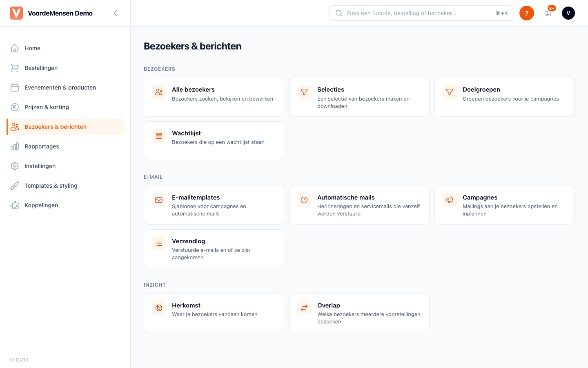Click 'Bezoekers die op een wachtlijst staan'

(x=218, y=142)
